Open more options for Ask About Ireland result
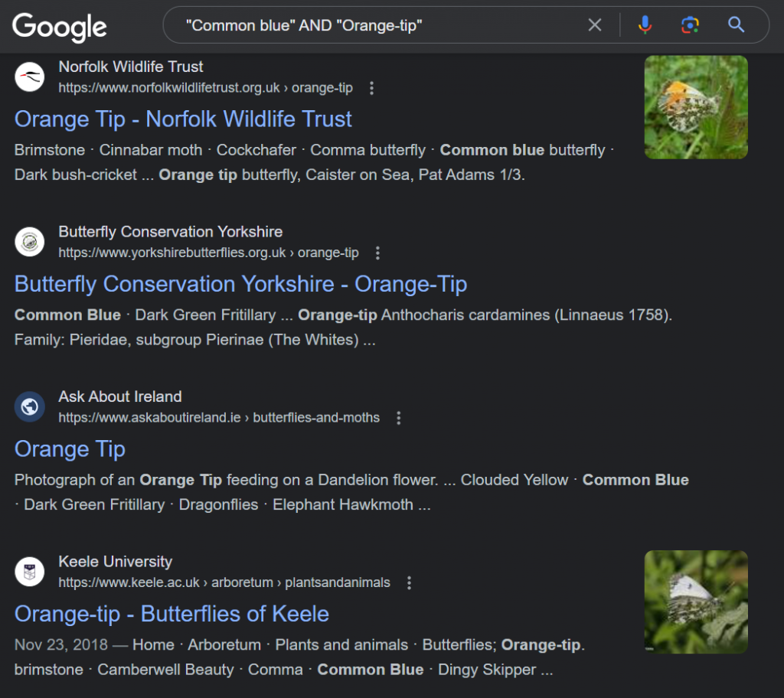Screen dimensions: 784x698 [x=398, y=418]
